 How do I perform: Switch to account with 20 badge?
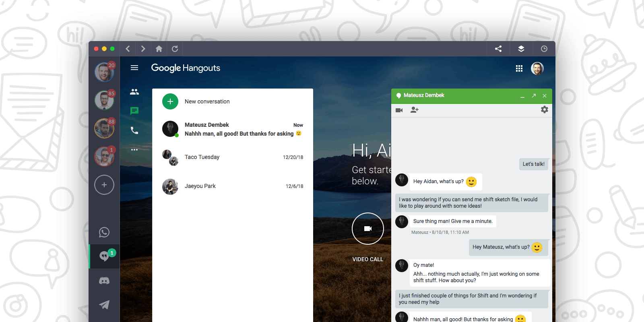click(104, 72)
